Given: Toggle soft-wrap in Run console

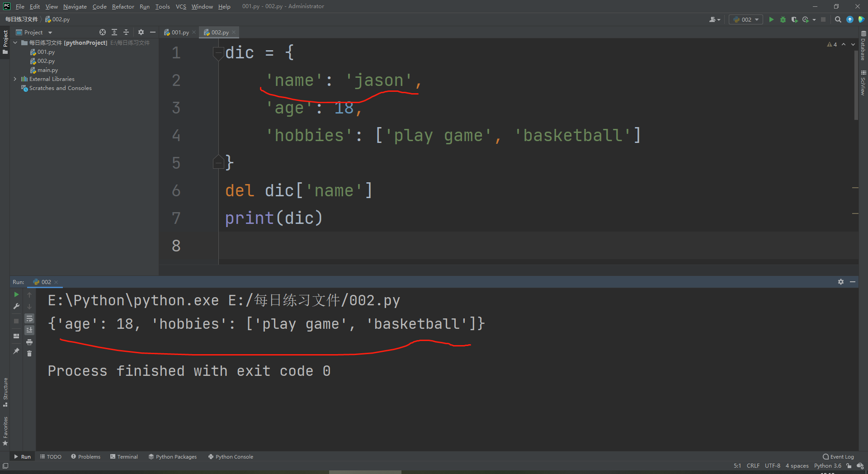Looking at the screenshot, I should click(29, 318).
